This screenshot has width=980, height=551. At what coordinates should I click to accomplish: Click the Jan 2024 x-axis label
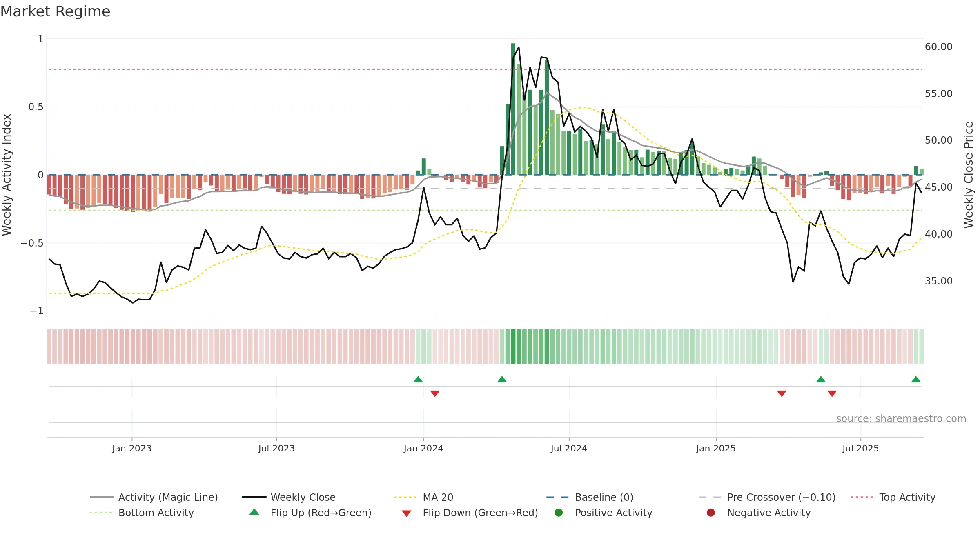(423, 448)
